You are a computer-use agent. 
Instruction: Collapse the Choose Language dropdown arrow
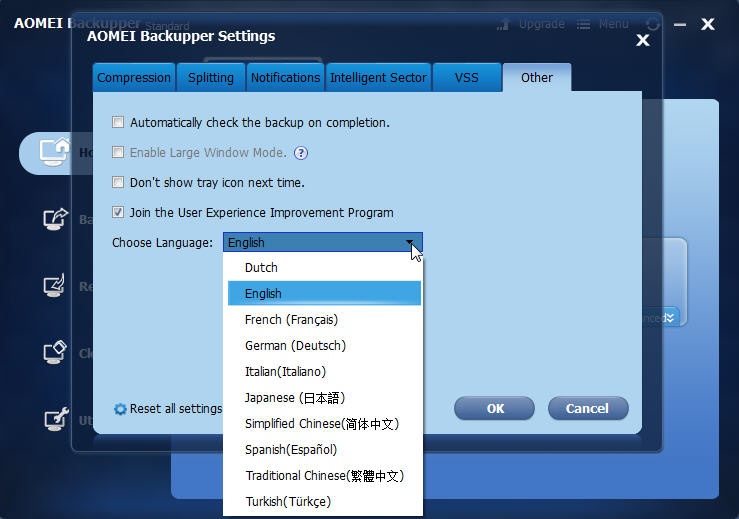409,242
